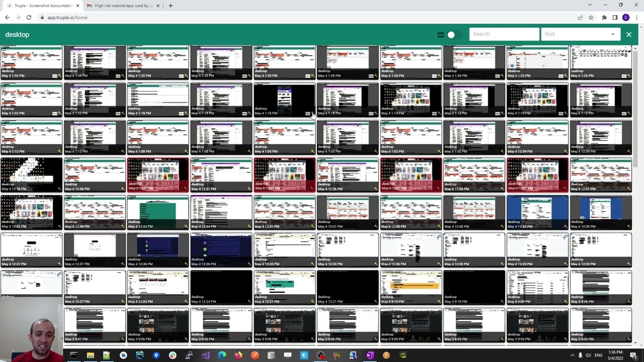Screen dimensions: 644x362
Task: Show hidden system tray icons
Action: tap(572, 355)
